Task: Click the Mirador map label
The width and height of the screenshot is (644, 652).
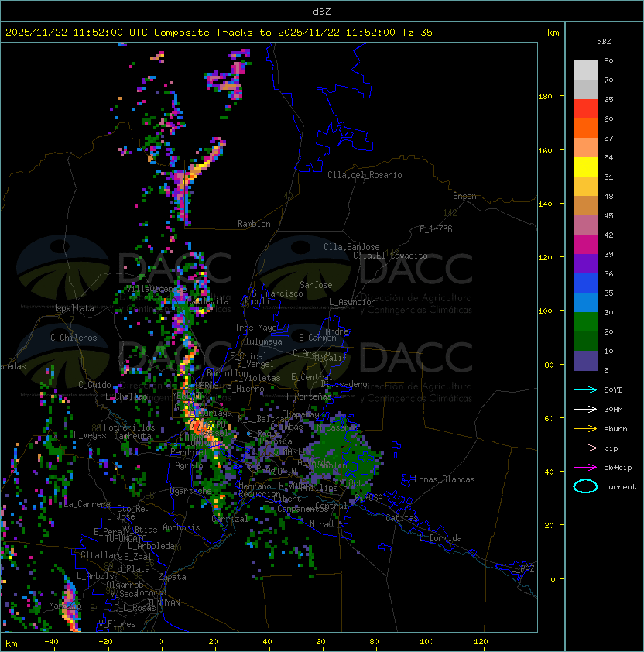Action: [324, 524]
